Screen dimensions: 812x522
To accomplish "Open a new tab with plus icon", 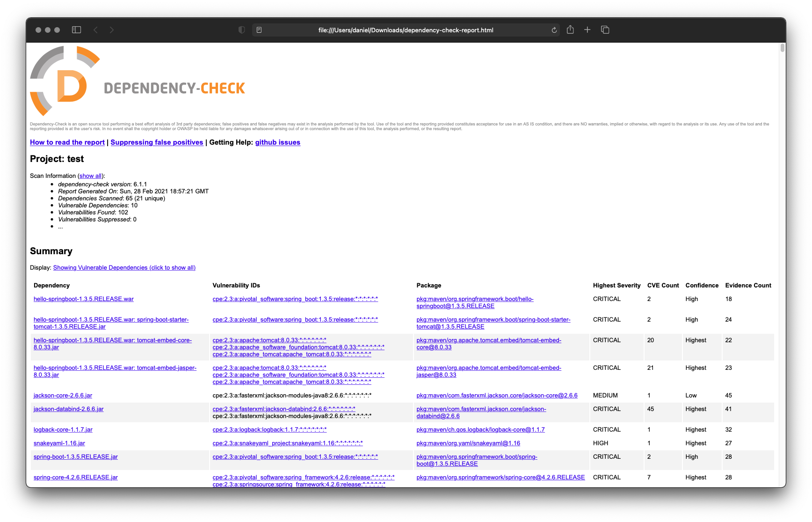I will click(x=587, y=30).
